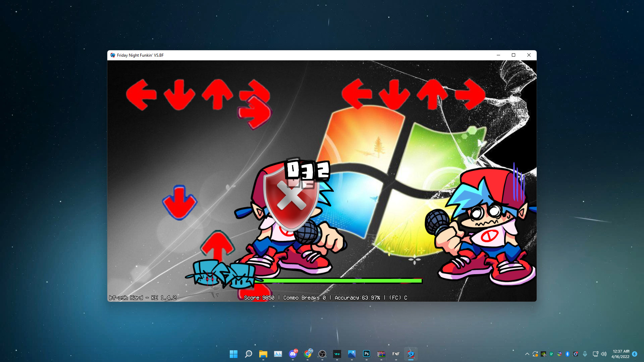This screenshot has height=362, width=644.
Task: Click the green shield security tray icon
Action: point(551,354)
